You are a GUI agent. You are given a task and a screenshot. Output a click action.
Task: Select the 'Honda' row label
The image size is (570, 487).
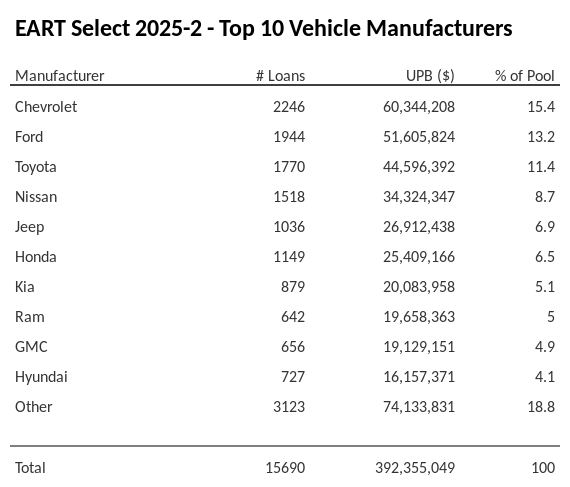click(x=36, y=257)
